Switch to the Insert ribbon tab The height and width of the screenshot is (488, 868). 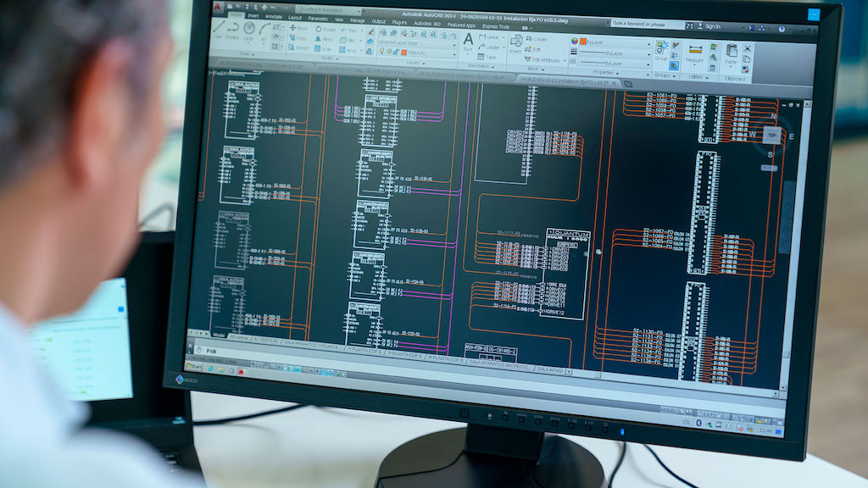tap(253, 16)
